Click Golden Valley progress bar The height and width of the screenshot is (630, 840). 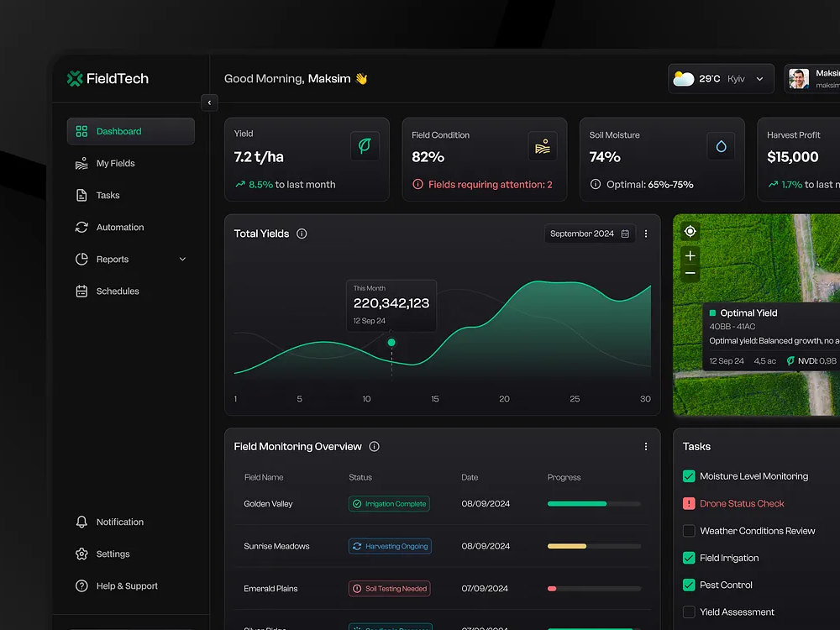coord(594,503)
